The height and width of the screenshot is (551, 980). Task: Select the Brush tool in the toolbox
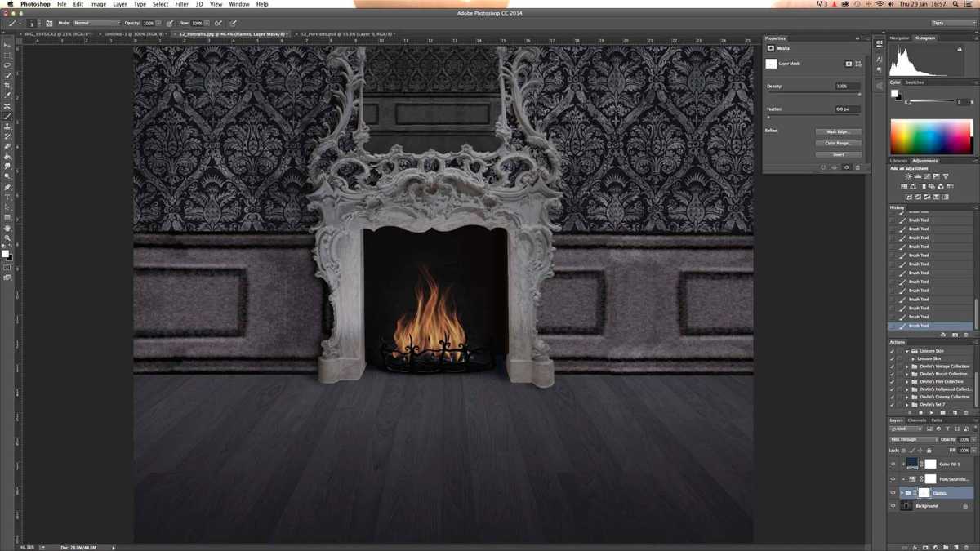coord(7,117)
